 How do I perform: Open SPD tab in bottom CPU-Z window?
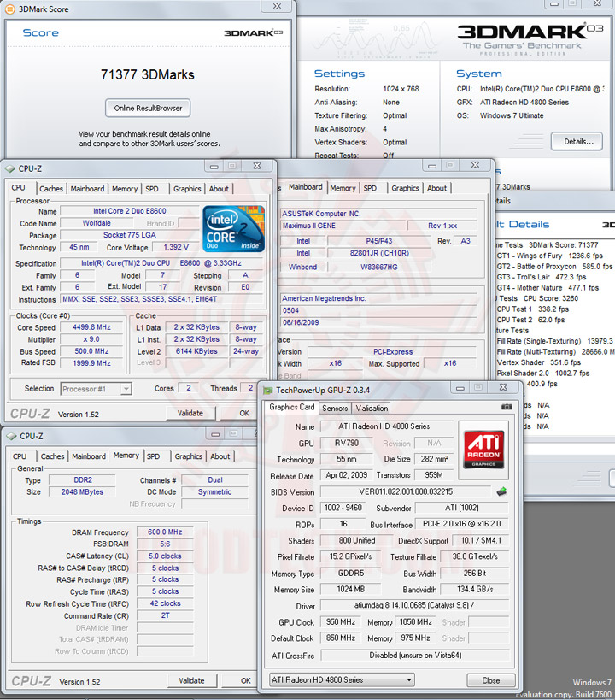tap(153, 456)
